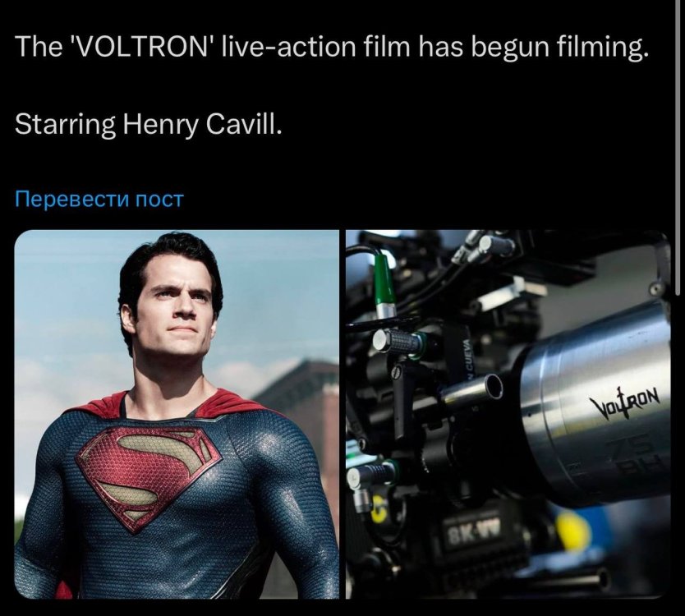The width and height of the screenshot is (685, 616).
Task: Click the green cable connector on the camera
Action: [384, 282]
